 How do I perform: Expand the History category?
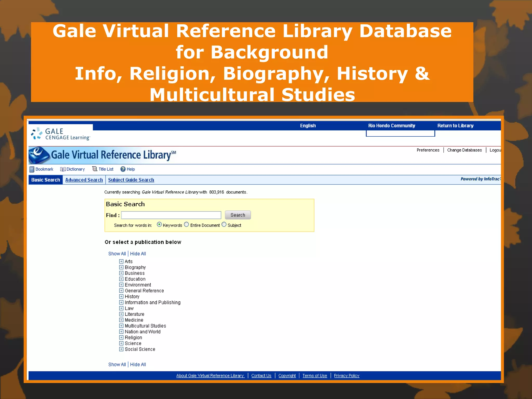[121, 296]
